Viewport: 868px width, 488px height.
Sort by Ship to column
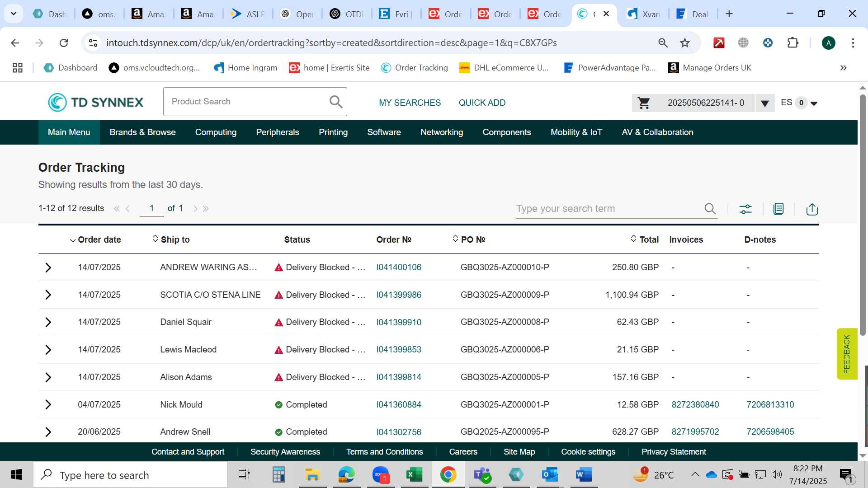pyautogui.click(x=171, y=239)
